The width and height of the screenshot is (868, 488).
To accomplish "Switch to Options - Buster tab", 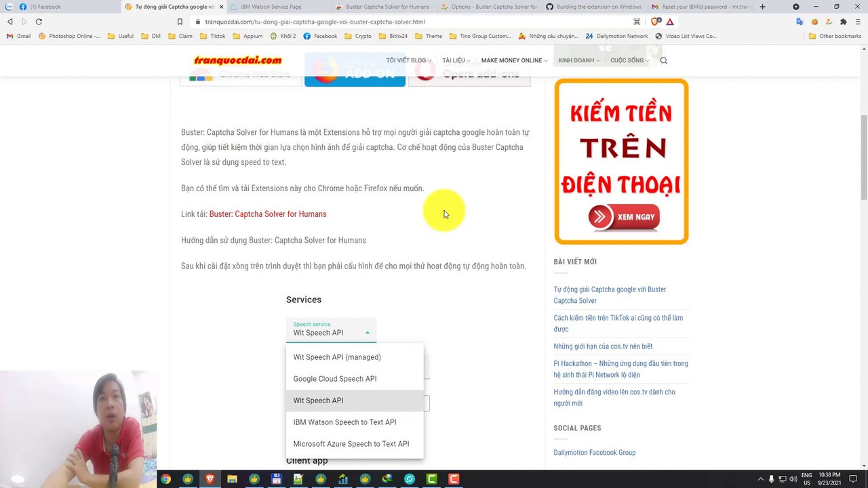I will (488, 7).
